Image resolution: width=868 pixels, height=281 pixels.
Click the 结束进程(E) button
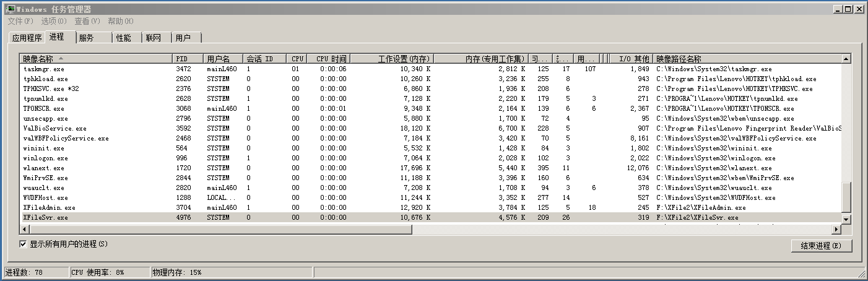(821, 246)
